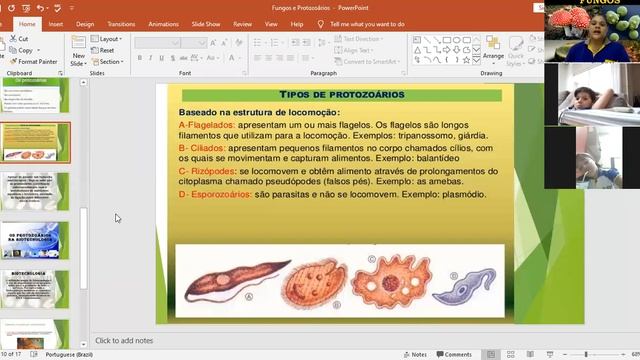Toggle Strikethrough formatting
Screen dimensions: 640x360
coord(184,58)
